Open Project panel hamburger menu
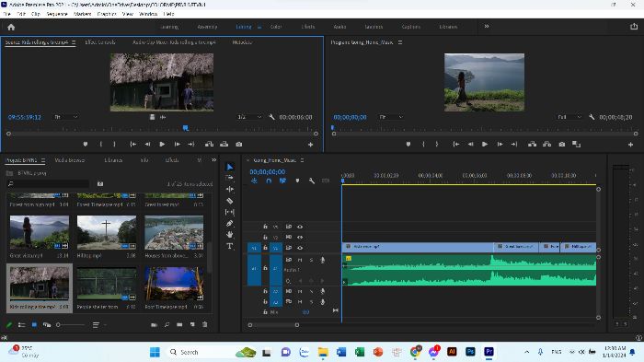 pyautogui.click(x=43, y=160)
